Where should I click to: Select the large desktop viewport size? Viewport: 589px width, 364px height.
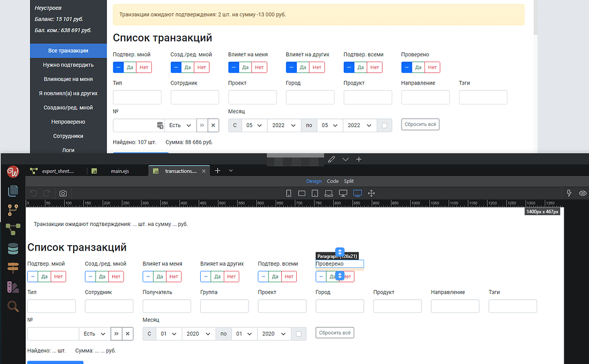tap(357, 193)
